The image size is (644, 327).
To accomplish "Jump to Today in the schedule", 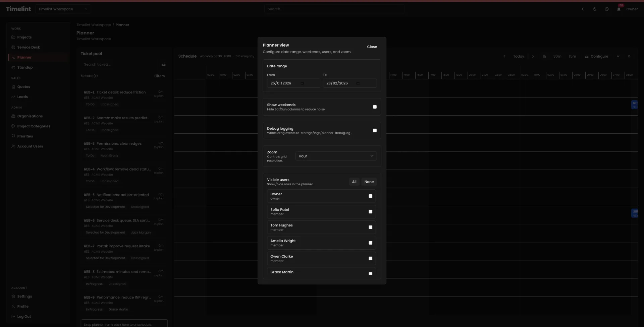I will click(x=519, y=56).
